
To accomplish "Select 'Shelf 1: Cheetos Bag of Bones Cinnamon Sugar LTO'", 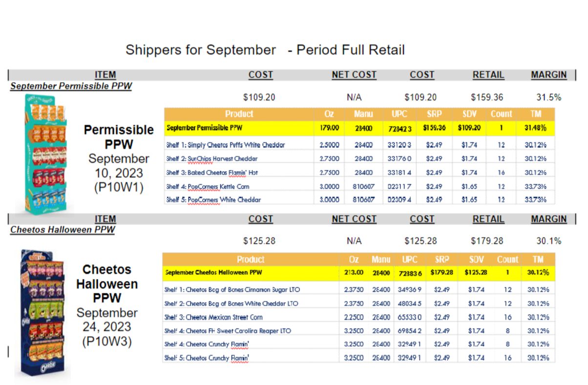I will (x=232, y=290).
